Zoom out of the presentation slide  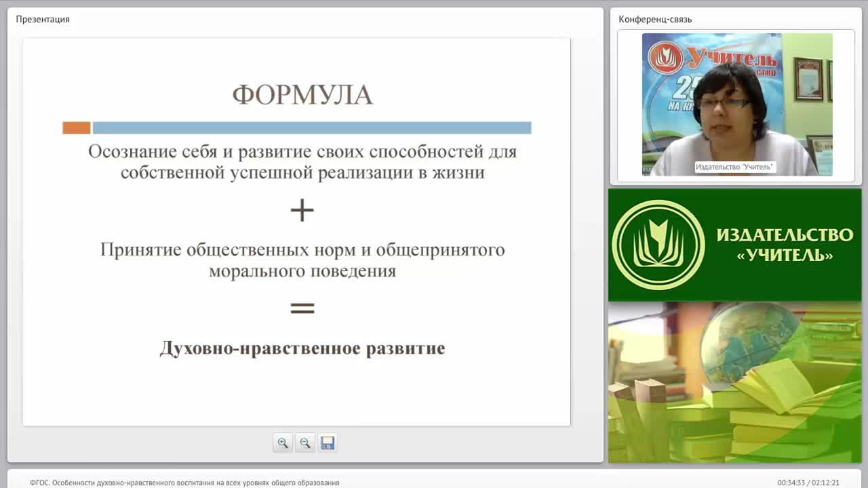[x=305, y=443]
